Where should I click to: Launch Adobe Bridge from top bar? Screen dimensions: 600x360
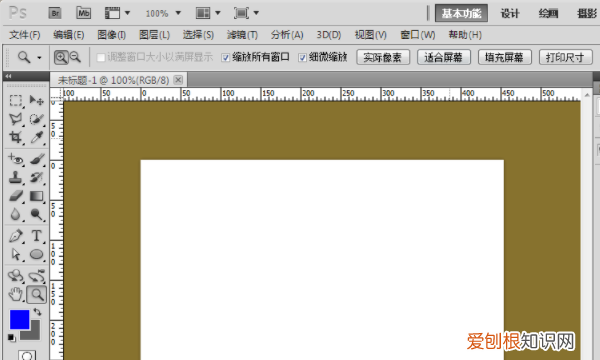[55, 13]
